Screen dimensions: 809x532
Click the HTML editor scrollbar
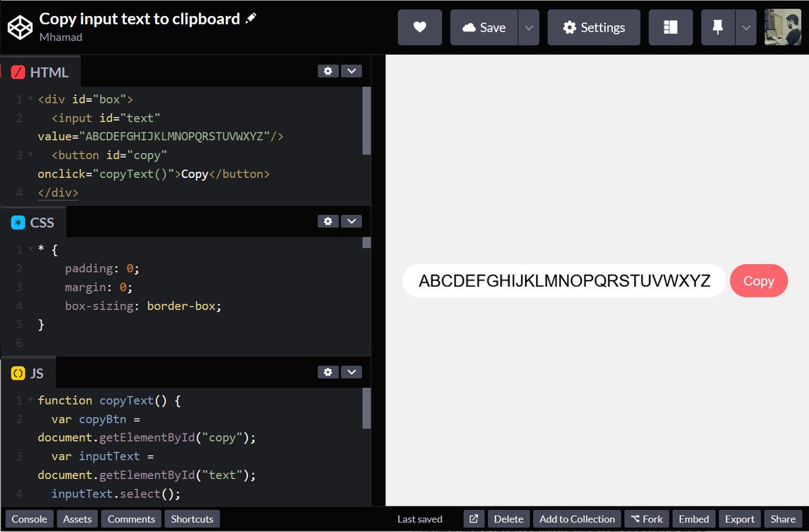click(x=367, y=121)
